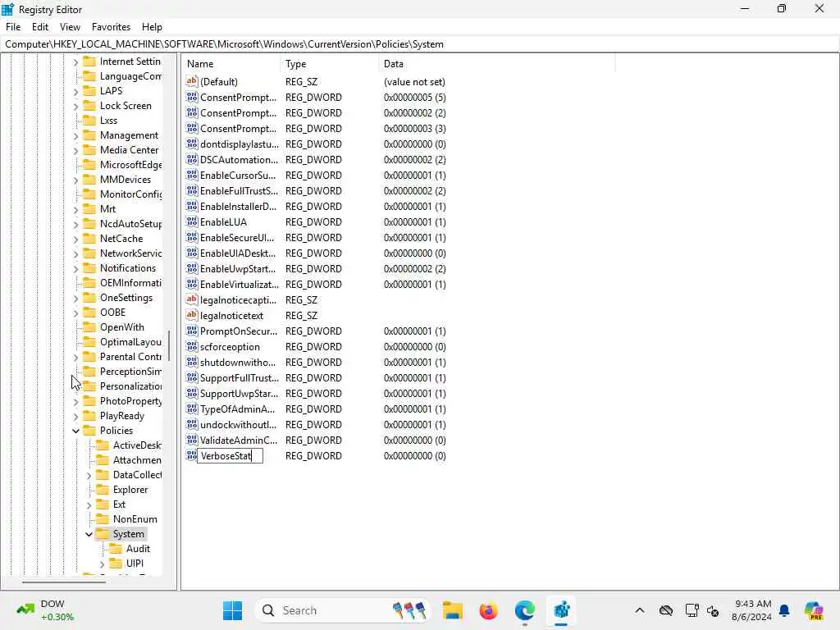This screenshot has width=840, height=630.
Task: Click Registry Editor taskbar icon
Action: pyautogui.click(x=561, y=610)
